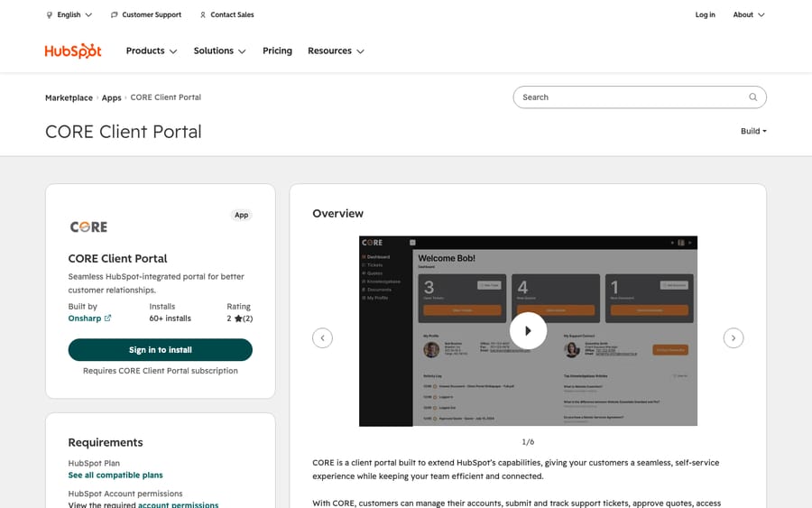Image resolution: width=812 pixels, height=508 pixels.
Task: Go to next overview slide
Action: 734,338
